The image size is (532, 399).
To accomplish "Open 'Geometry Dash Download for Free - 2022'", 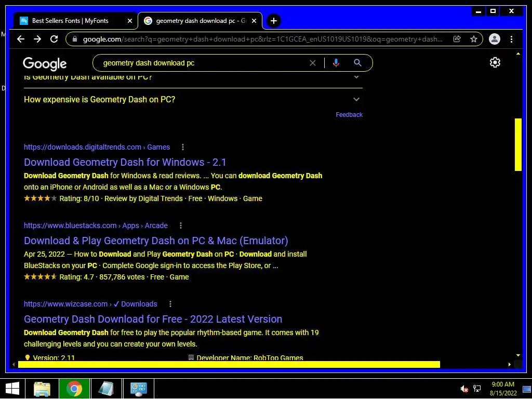I will [153, 319].
